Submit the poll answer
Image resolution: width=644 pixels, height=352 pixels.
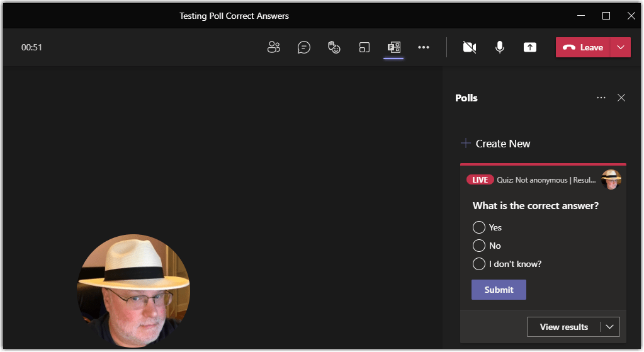click(x=499, y=290)
